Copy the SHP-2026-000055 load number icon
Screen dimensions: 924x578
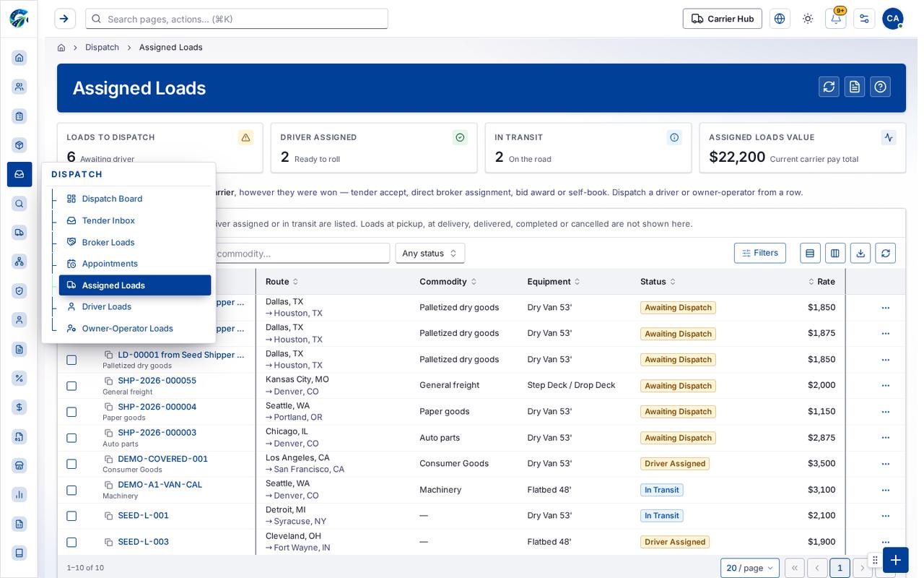point(109,381)
